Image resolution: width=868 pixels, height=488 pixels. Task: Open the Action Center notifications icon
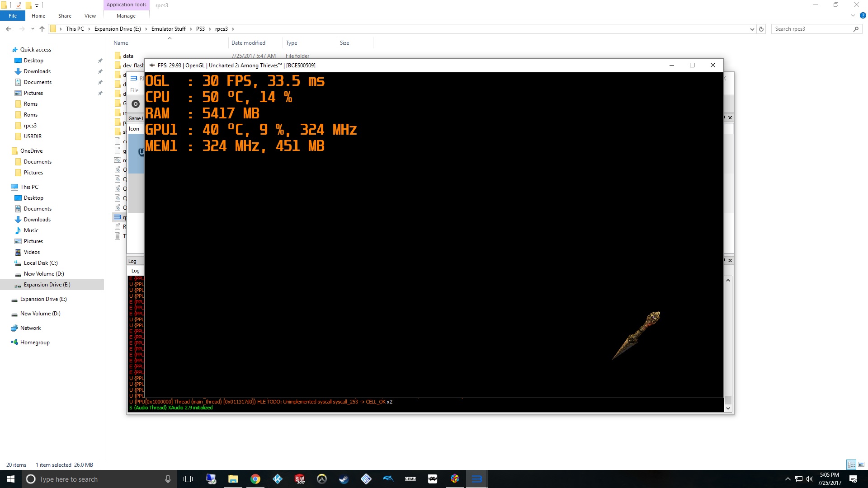click(853, 479)
